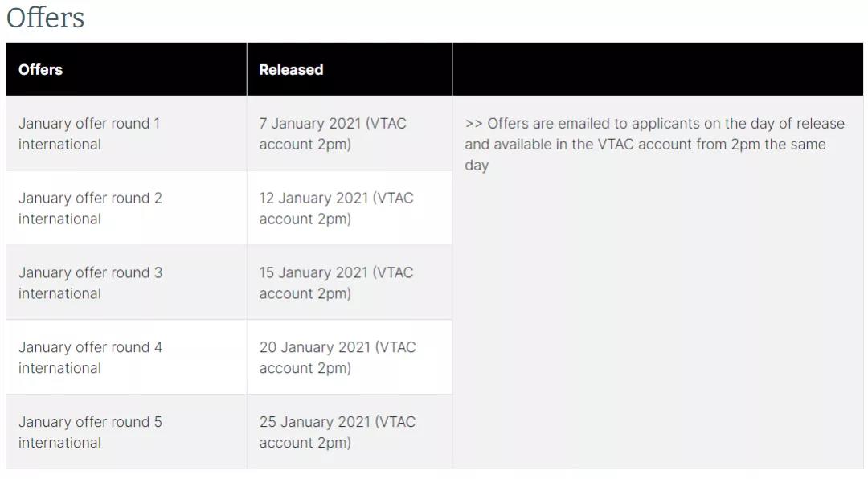868x479 pixels.
Task: Select the Released column header
Action: (350, 69)
